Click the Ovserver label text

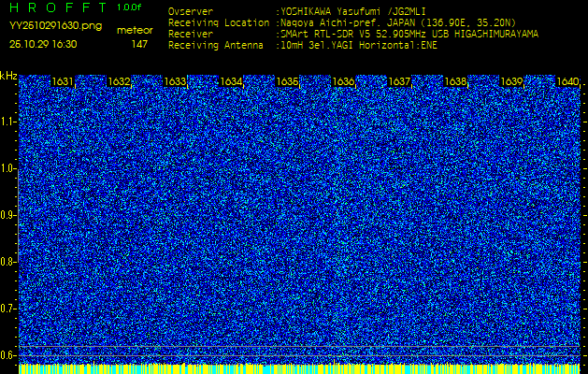(x=191, y=11)
